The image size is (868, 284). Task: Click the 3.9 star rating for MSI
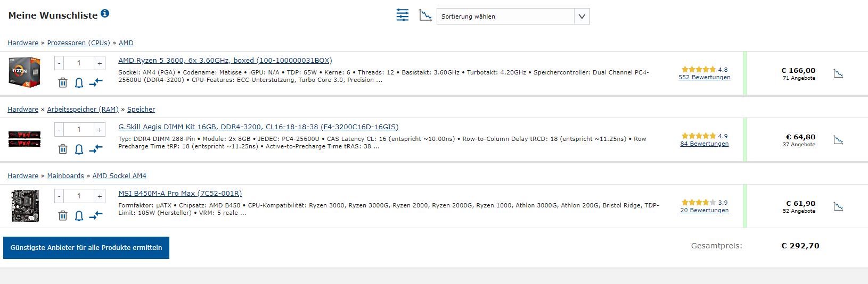(x=705, y=203)
